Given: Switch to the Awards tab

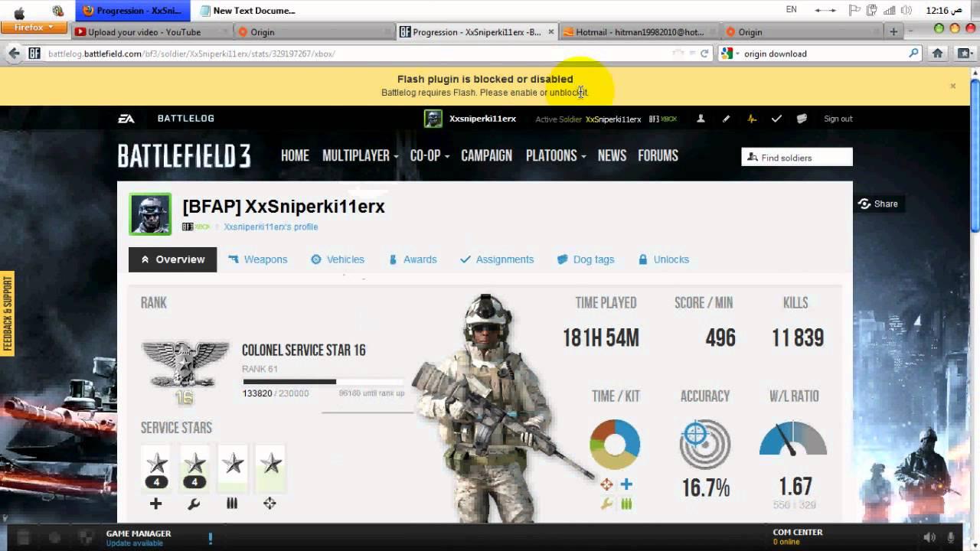Looking at the screenshot, I should click(x=413, y=259).
